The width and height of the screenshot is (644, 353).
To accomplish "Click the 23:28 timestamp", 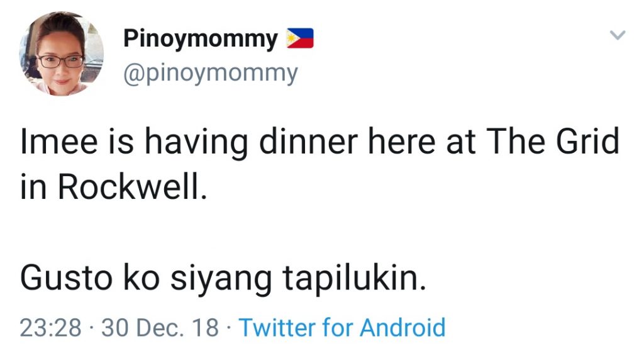I will click(x=51, y=328).
